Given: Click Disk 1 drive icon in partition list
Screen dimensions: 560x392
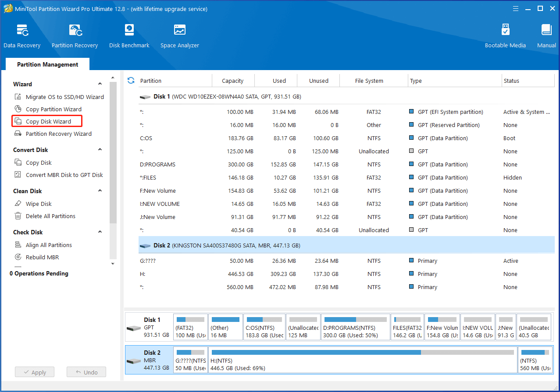Looking at the screenshot, I should 145,97.
